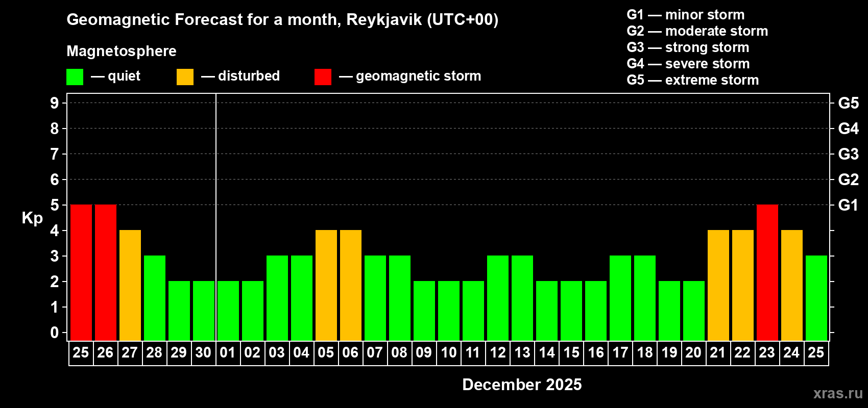This screenshot has height=408, width=868.
Task: Click the orange disturbed legend swatch
Action: pyautogui.click(x=185, y=77)
